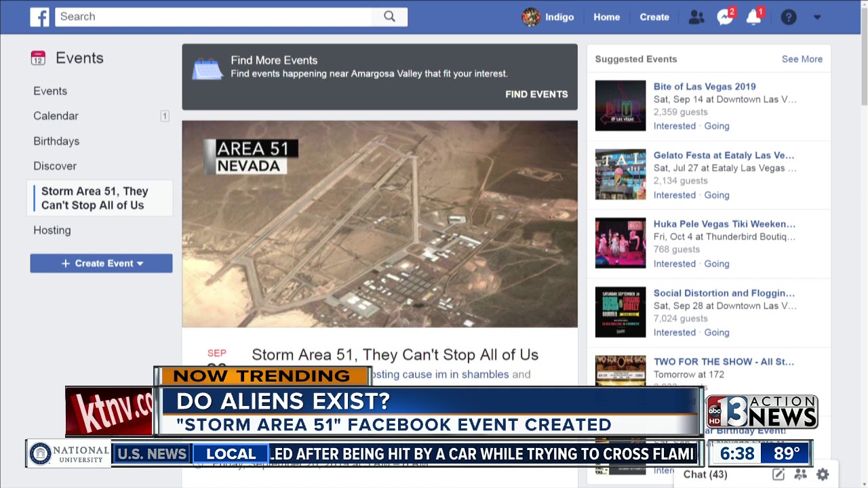Open the Friend Requests icon
868x488 pixels.
tap(696, 17)
